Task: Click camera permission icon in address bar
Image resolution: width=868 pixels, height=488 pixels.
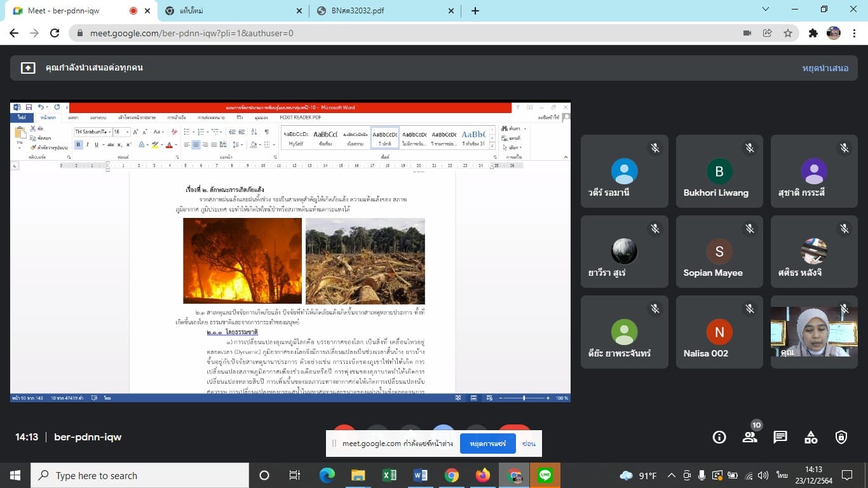Action: pyautogui.click(x=747, y=33)
